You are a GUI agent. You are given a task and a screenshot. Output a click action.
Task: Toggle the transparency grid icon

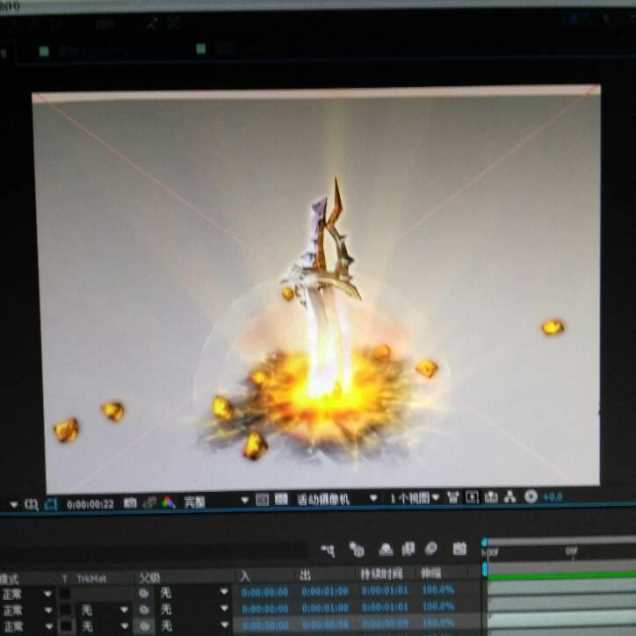coord(281,499)
